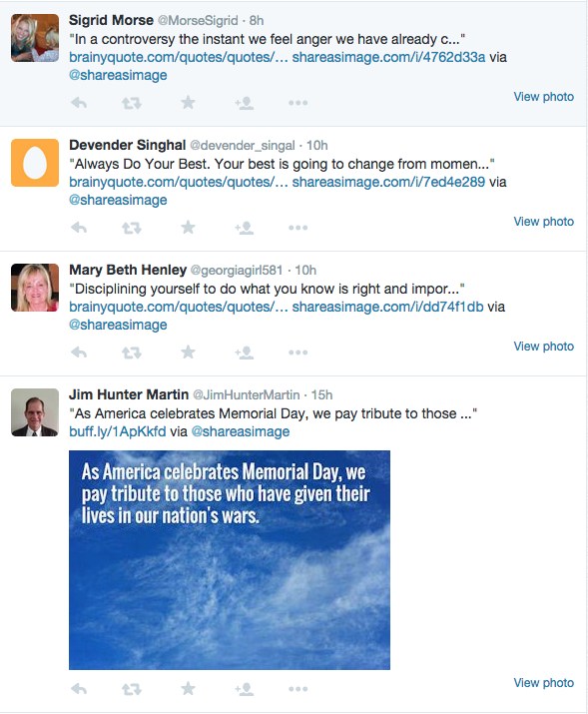
Task: Retweet Sigrid Morse's anger quote tweet
Action: click(x=132, y=103)
